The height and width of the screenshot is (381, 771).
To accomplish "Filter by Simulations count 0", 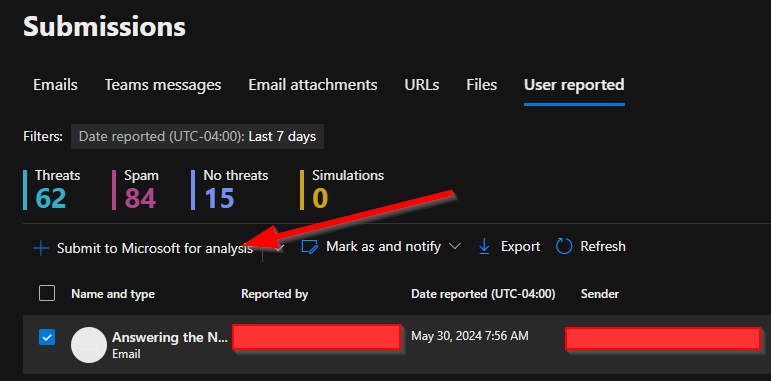I will (343, 190).
